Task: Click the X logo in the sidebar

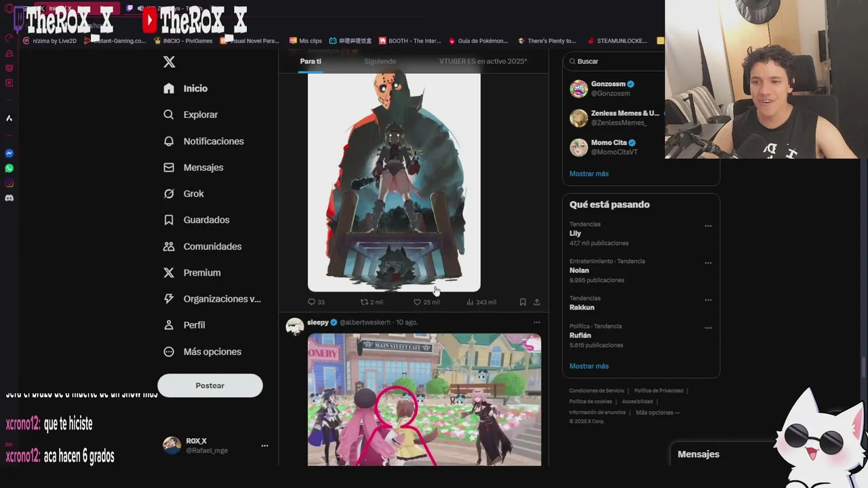Action: click(170, 62)
